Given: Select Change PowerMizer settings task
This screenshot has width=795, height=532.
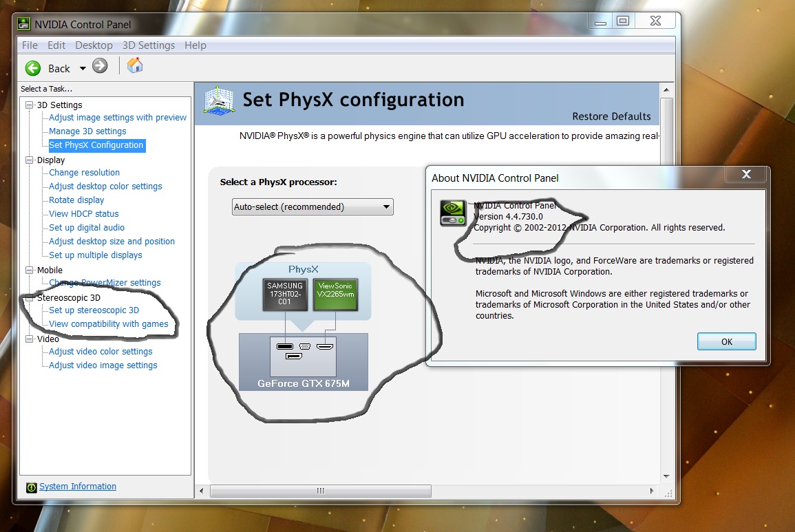Looking at the screenshot, I should 105,282.
